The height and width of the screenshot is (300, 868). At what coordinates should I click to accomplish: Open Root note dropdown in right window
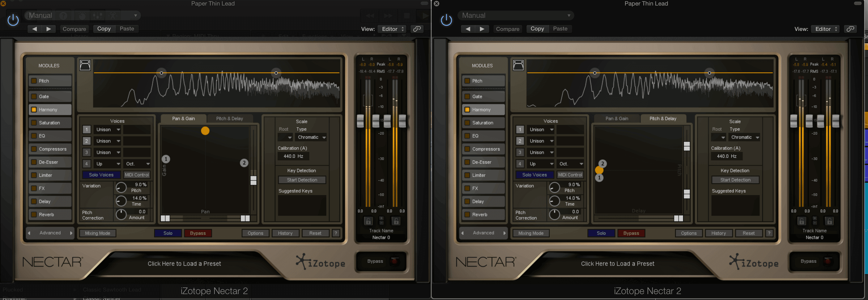pyautogui.click(x=719, y=137)
